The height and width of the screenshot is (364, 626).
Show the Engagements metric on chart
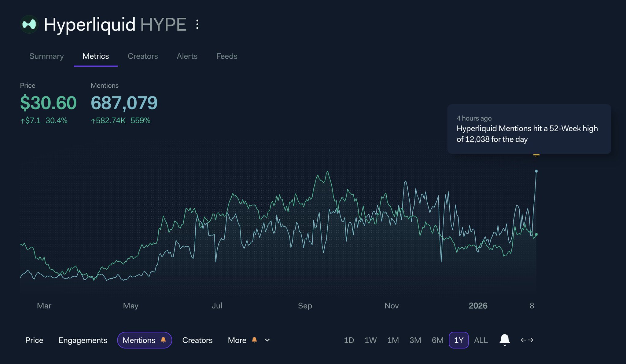tap(83, 340)
